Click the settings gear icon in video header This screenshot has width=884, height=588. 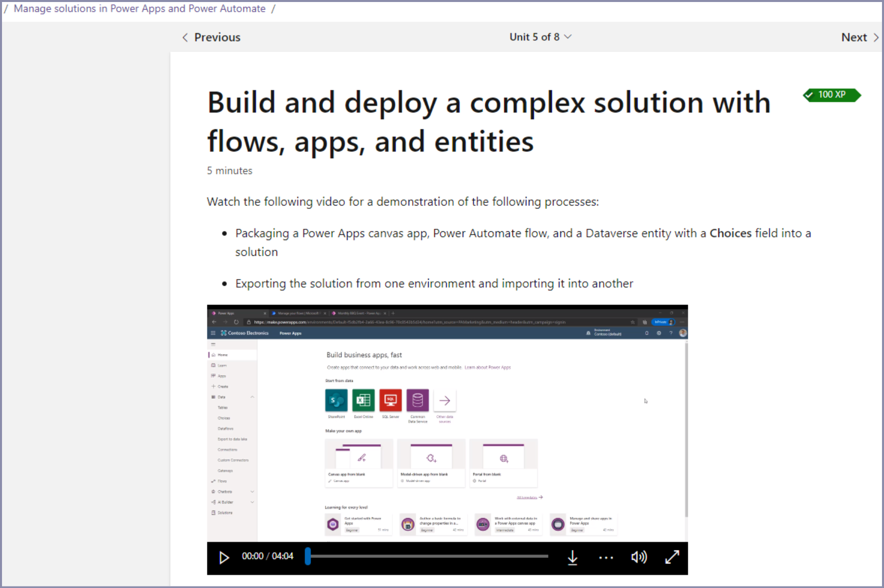point(659,333)
